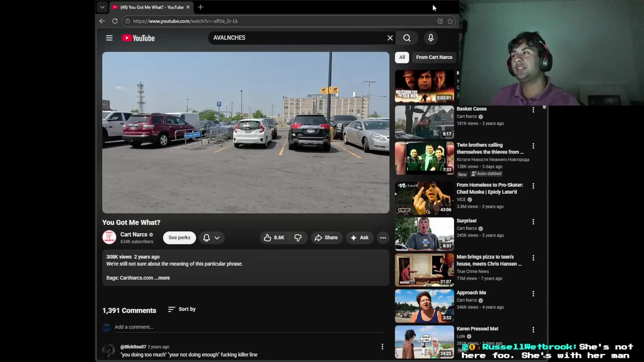Bookmark this page with the star

pyautogui.click(x=450, y=21)
